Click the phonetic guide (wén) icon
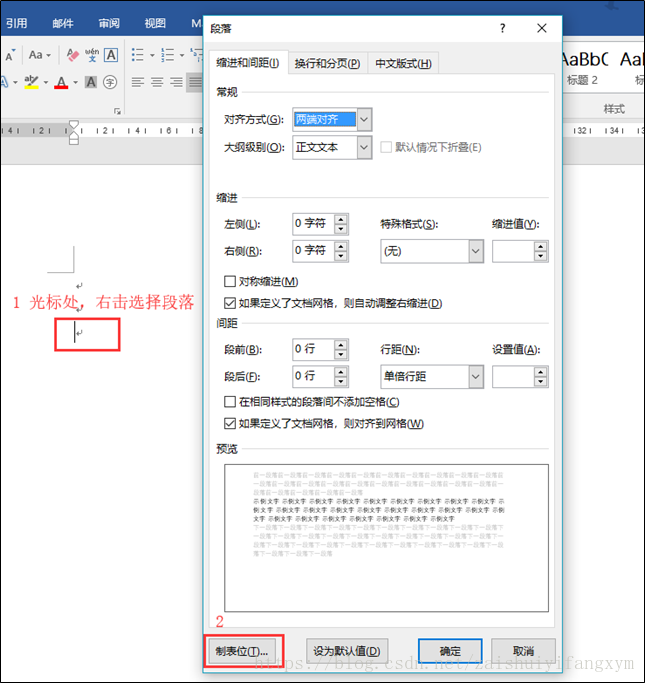Viewport: 645px width, 683px height. point(92,55)
